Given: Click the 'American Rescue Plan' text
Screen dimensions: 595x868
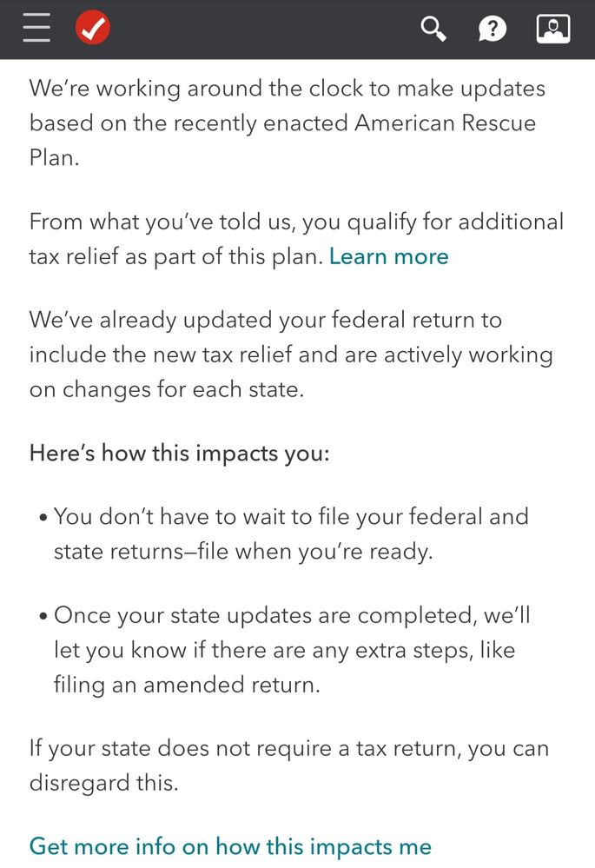Looking at the screenshot, I should point(445,123).
